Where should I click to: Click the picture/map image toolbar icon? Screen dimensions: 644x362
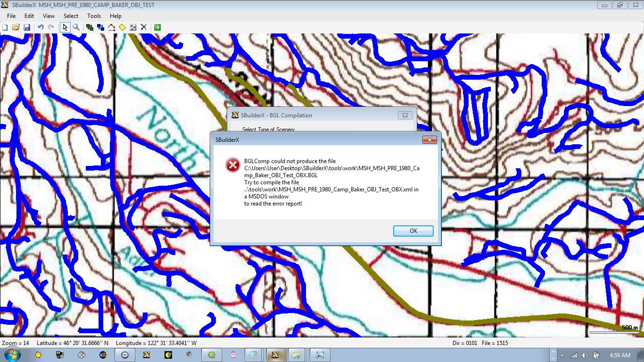(x=133, y=27)
